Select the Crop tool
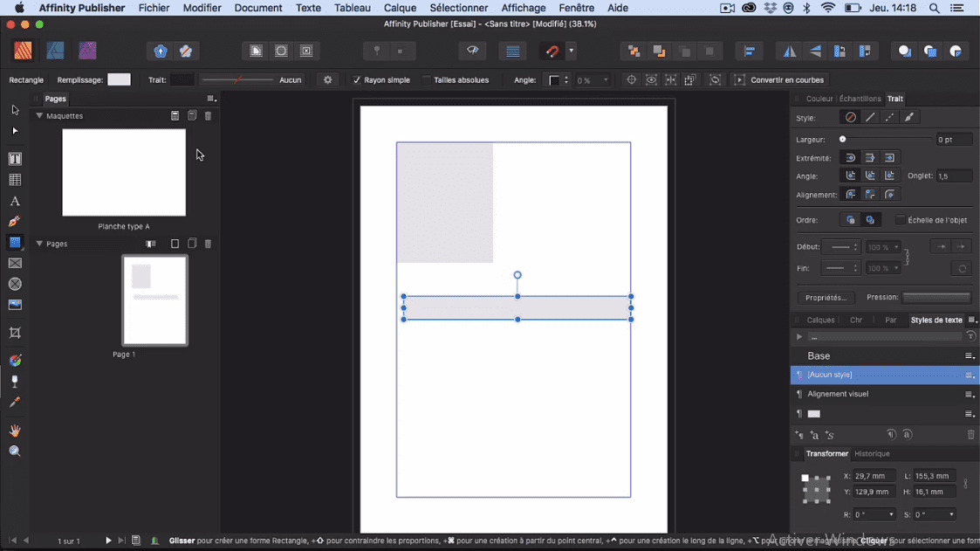Screen dimensions: 980x551 14,333
